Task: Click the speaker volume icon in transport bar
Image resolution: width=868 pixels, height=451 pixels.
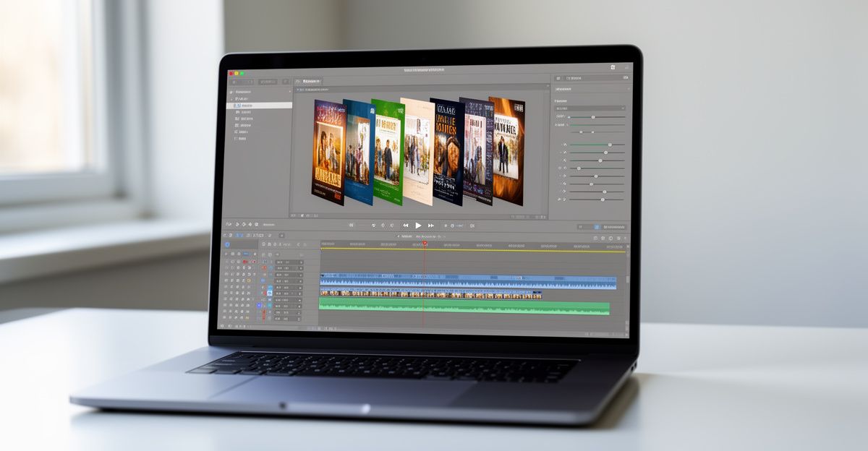Action: pos(472,225)
